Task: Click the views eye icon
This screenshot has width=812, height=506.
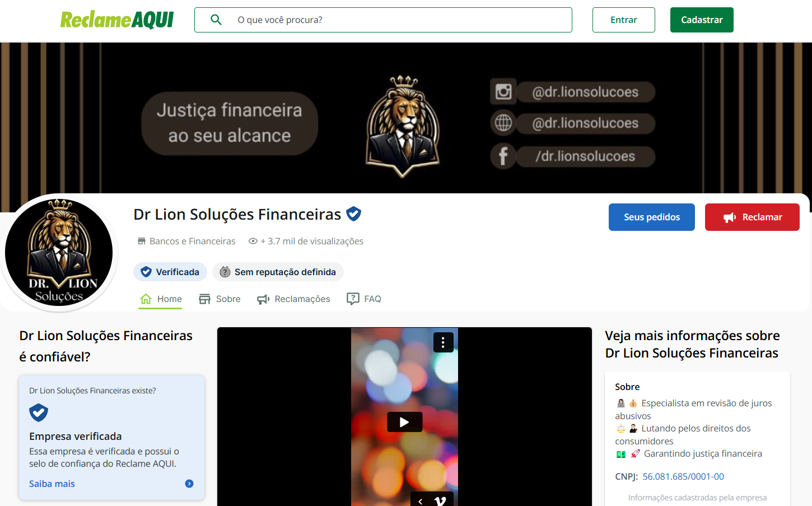Action: pyautogui.click(x=253, y=241)
